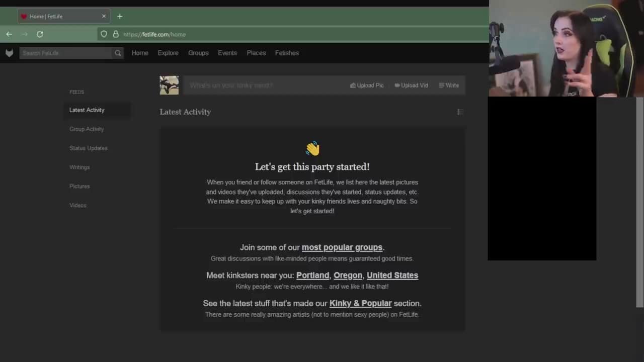Viewport: 644px width, 362px height.
Task: Open a new browser tab
Action: (x=120, y=16)
